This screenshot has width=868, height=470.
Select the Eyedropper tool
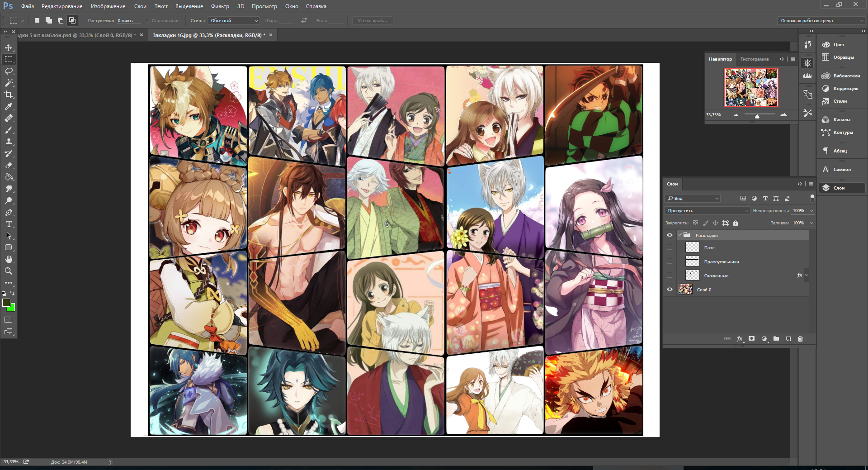[9, 106]
